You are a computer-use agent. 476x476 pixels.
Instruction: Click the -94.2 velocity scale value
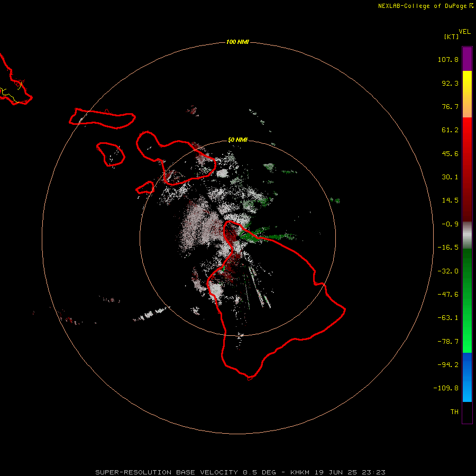point(448,364)
